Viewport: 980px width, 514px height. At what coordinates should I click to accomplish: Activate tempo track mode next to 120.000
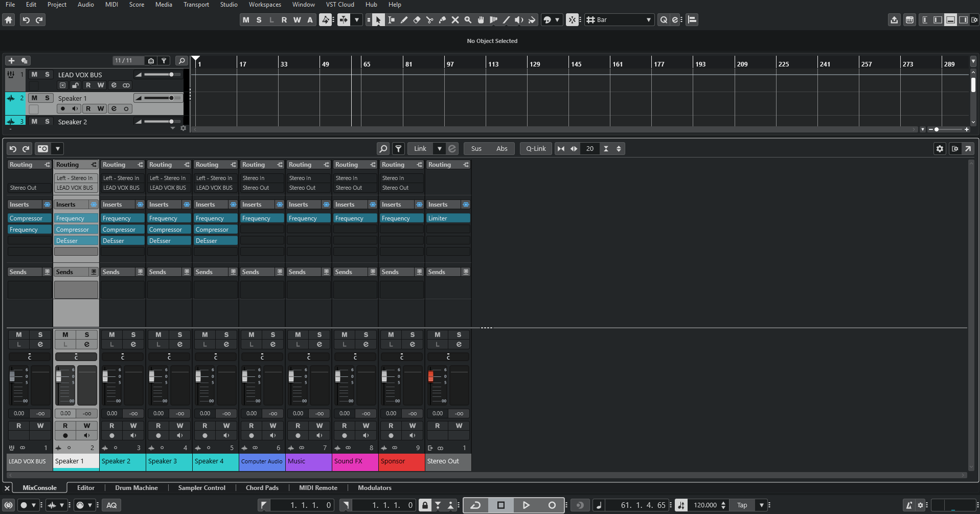[x=681, y=505]
